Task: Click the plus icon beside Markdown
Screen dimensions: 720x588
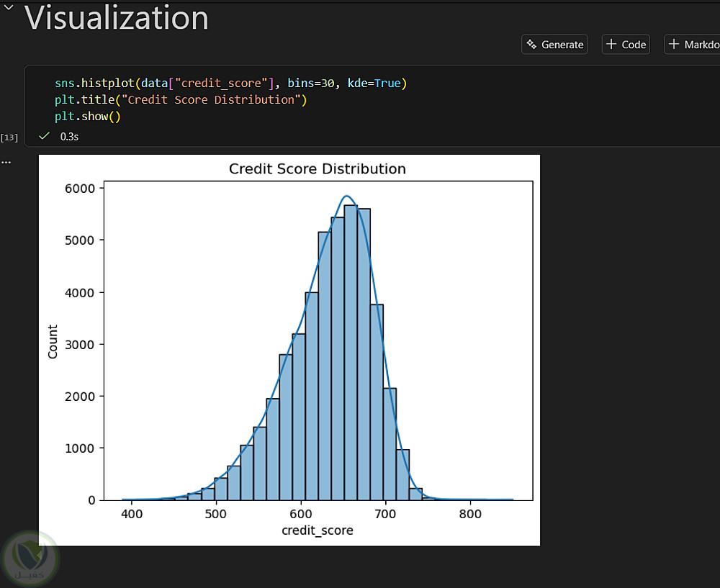Action: point(674,45)
